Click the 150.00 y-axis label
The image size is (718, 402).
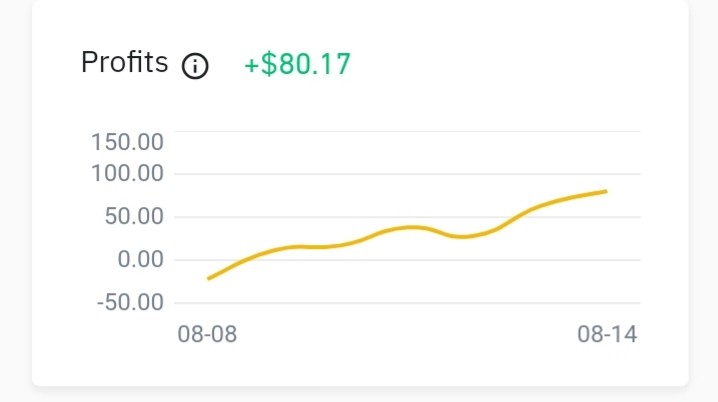(127, 142)
